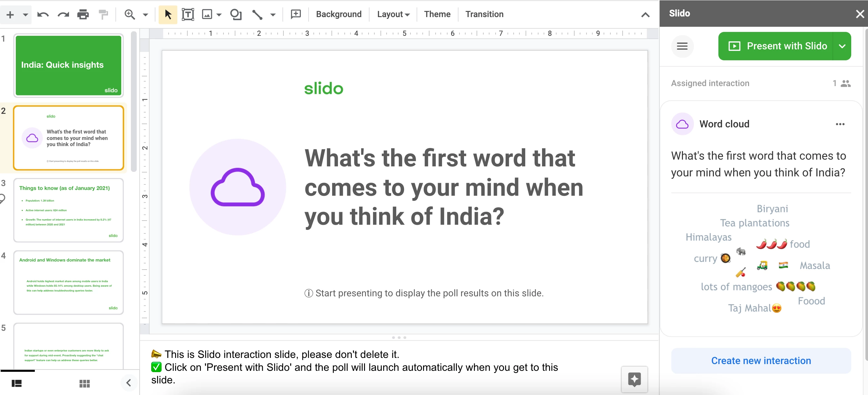Select the Shape tool icon
868x395 pixels.
coord(236,15)
